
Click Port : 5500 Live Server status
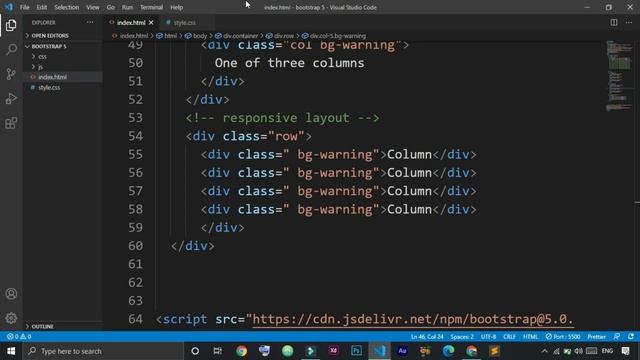[x=563, y=337]
